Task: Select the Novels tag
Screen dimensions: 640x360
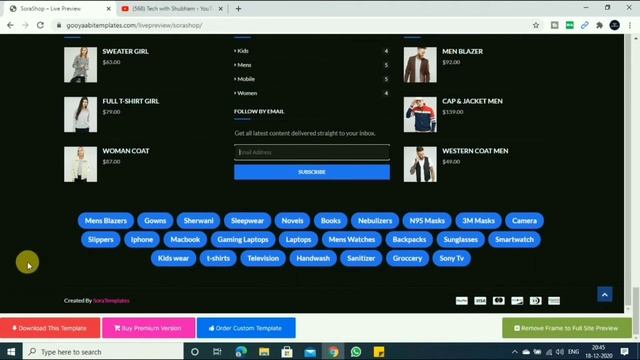Action: point(292,221)
